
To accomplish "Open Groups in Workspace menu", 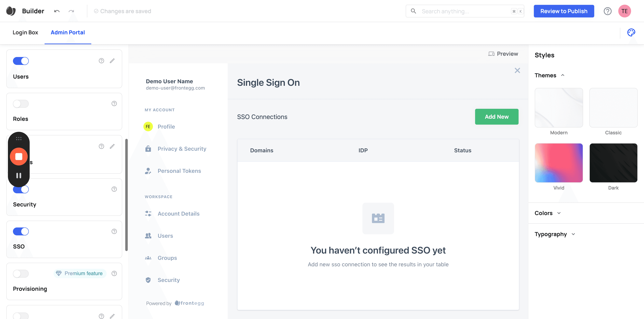I will (167, 258).
